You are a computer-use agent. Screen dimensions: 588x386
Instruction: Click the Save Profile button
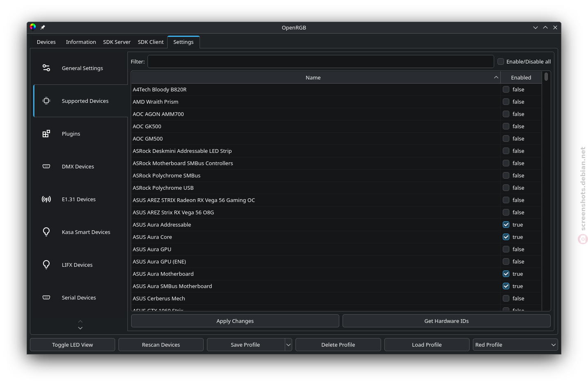[245, 345]
